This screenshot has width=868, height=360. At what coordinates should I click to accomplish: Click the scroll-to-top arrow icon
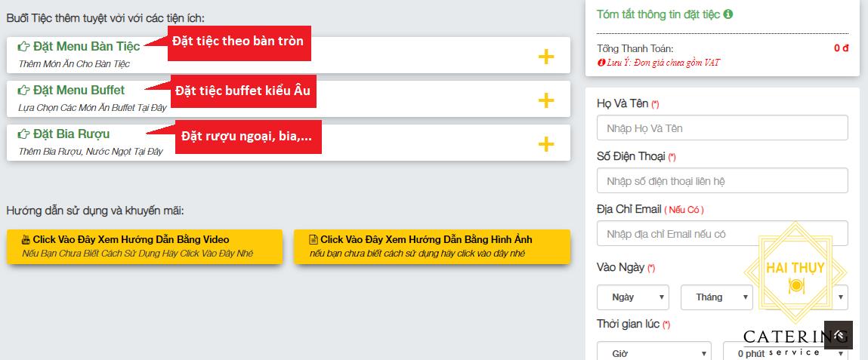tap(838, 335)
